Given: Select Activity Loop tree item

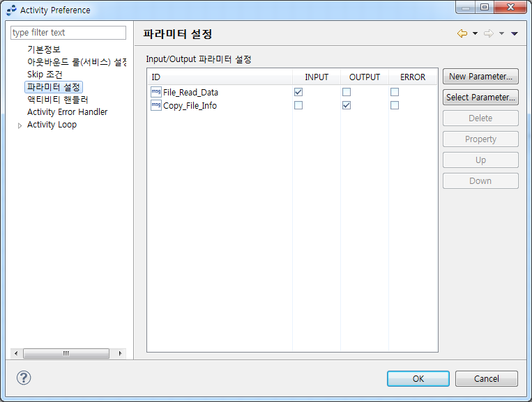Looking at the screenshot, I should coord(52,125).
